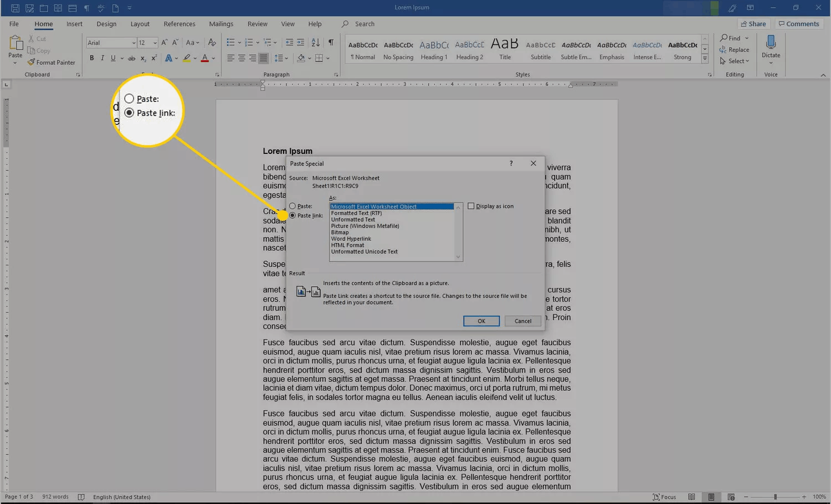Switch to the References tab
This screenshot has height=504, width=831.
tap(179, 24)
